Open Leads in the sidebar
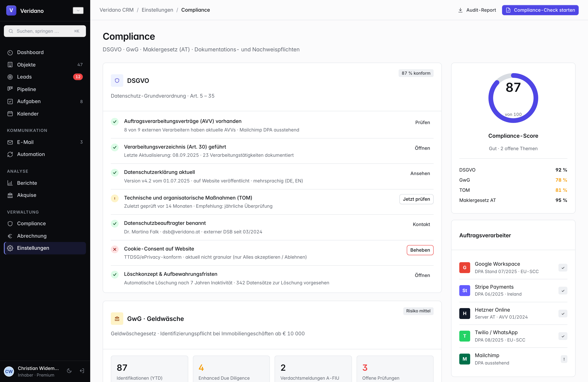 tap(45, 77)
